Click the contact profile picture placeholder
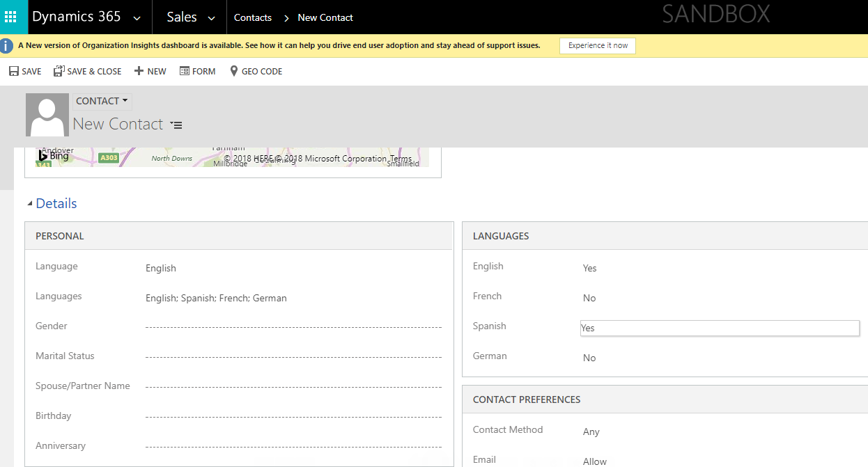Viewport: 868px width, 467px height. 47,115
